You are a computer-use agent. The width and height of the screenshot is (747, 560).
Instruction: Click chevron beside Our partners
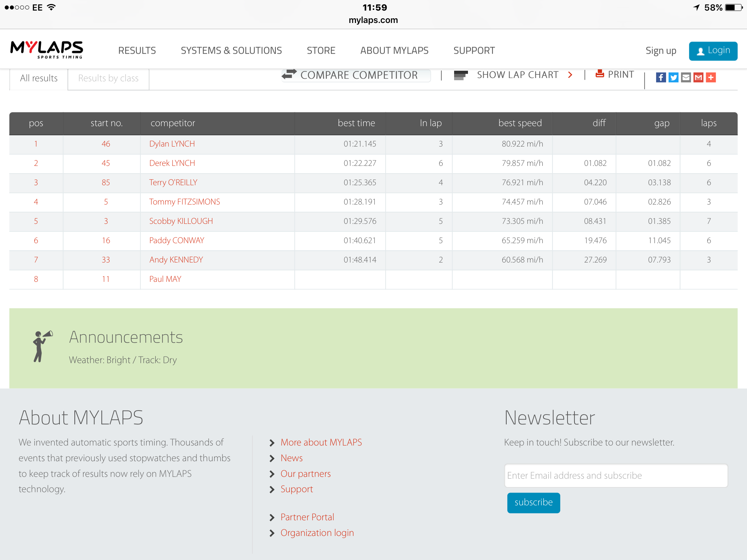(272, 474)
